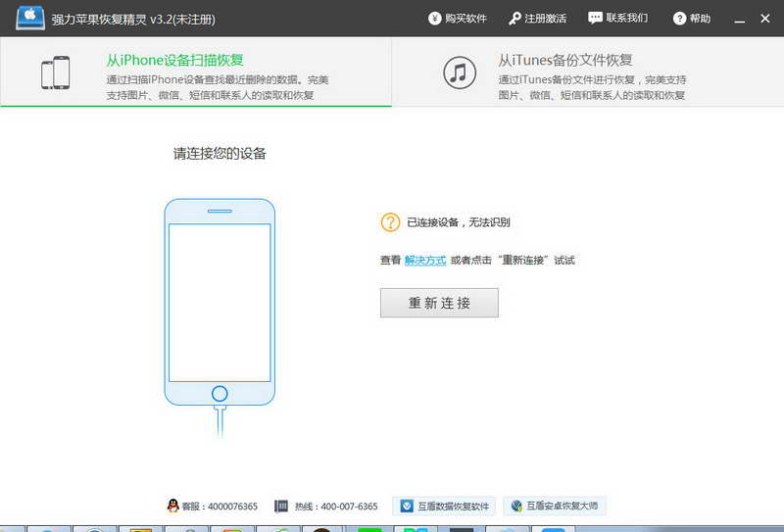784x532 pixels.
Task: Open the 解决方式 link
Action: [425, 260]
